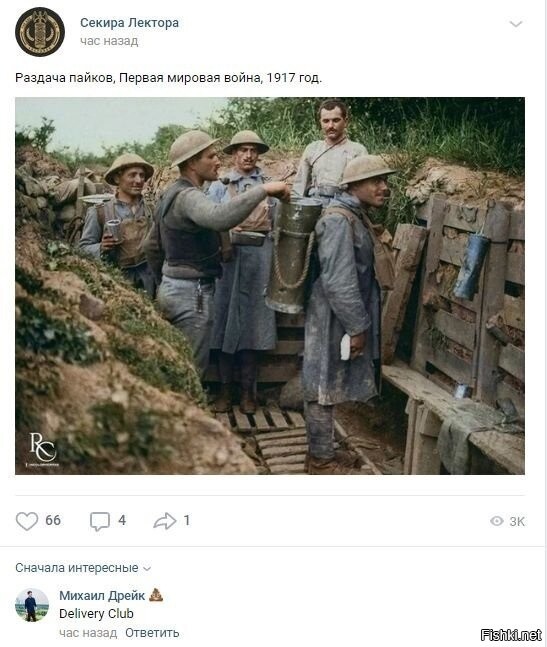547x647 pixels.
Task: Open the Сначала интересные sorting dropdown
Action: (83, 568)
